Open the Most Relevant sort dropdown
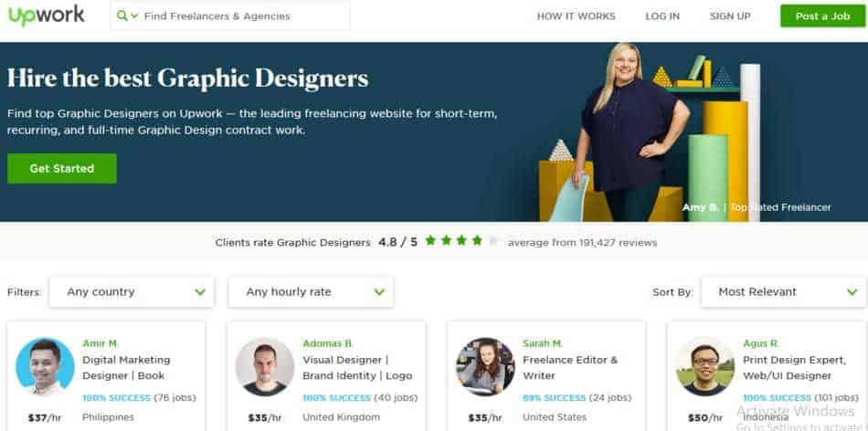Viewport: 868px width, 431px height. point(783,292)
